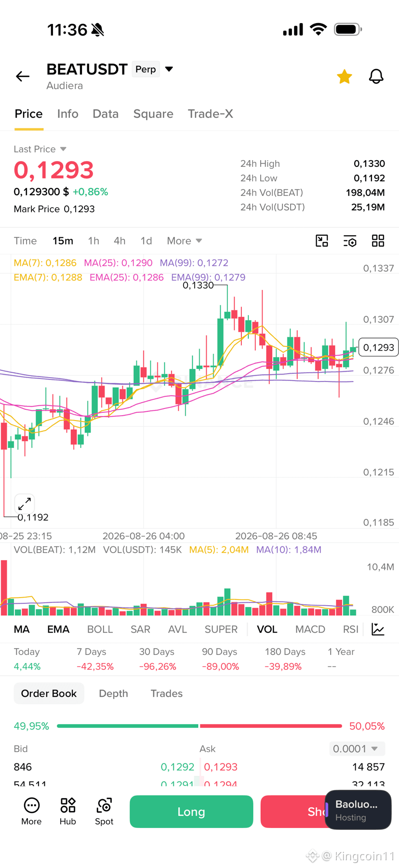Image resolution: width=399 pixels, height=868 pixels.
Task: Tap the 30 Days -96,26% performance
Action: 158,659
